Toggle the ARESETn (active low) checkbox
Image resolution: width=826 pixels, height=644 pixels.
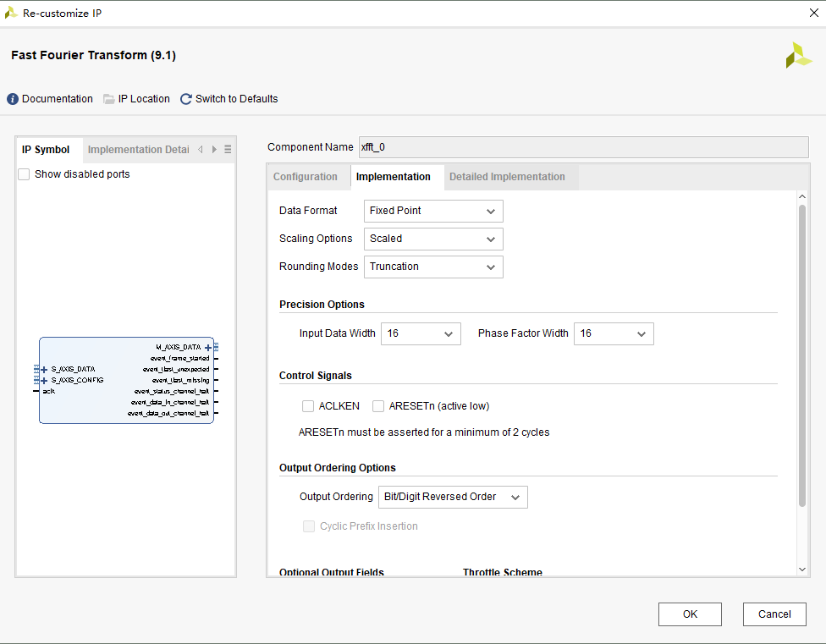coord(378,406)
